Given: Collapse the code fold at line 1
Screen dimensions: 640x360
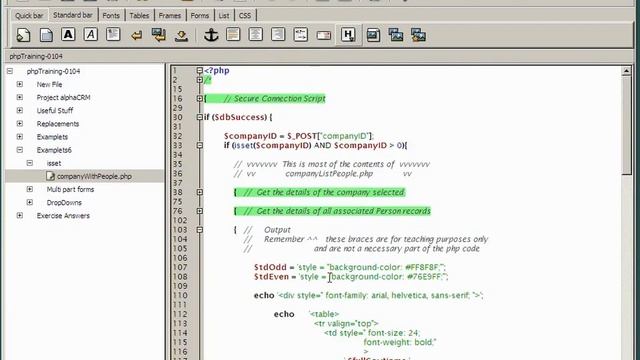Looking at the screenshot, I should coord(200,71).
